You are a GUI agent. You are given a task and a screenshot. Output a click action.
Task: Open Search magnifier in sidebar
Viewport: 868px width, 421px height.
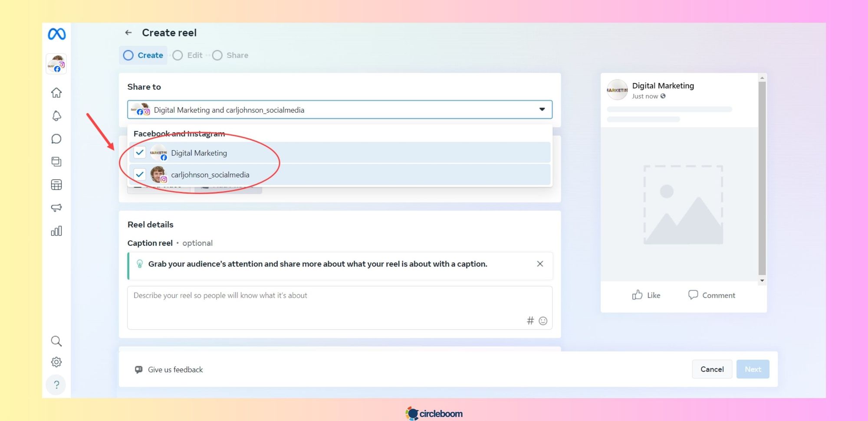56,341
